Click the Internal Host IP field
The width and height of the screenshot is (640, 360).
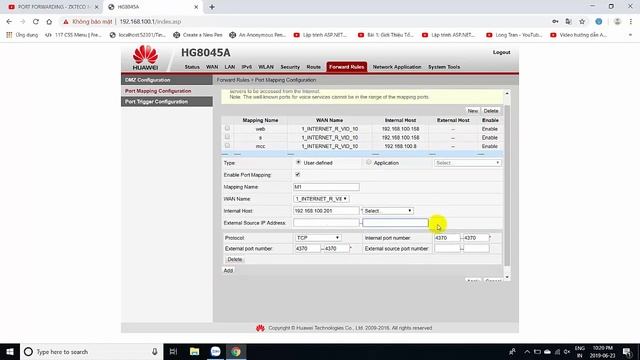(326, 211)
